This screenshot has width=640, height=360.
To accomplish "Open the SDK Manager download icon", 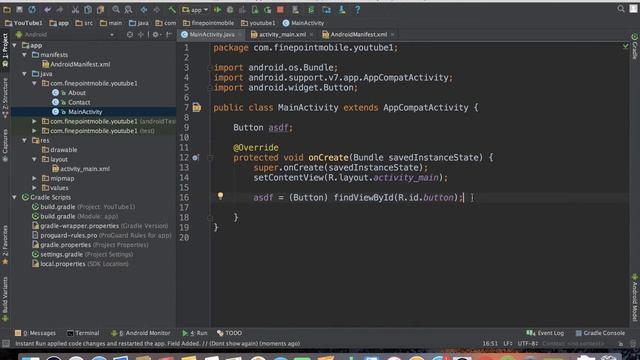I will coord(342,9).
